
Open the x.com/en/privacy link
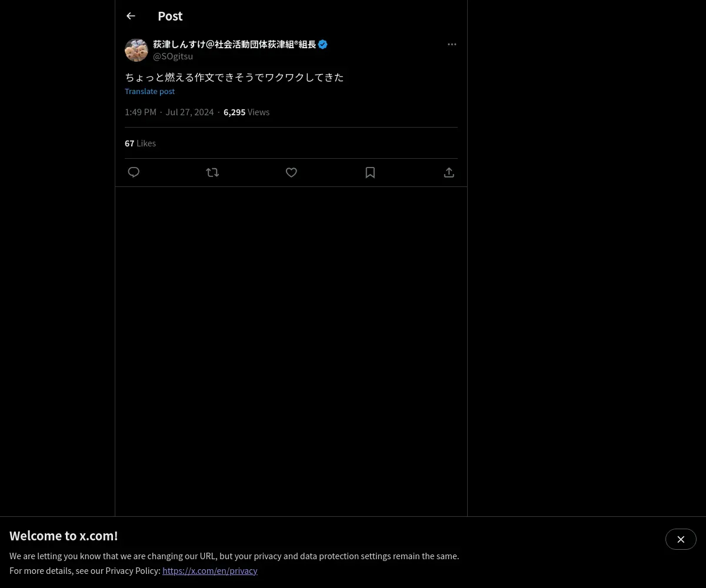tap(210, 570)
